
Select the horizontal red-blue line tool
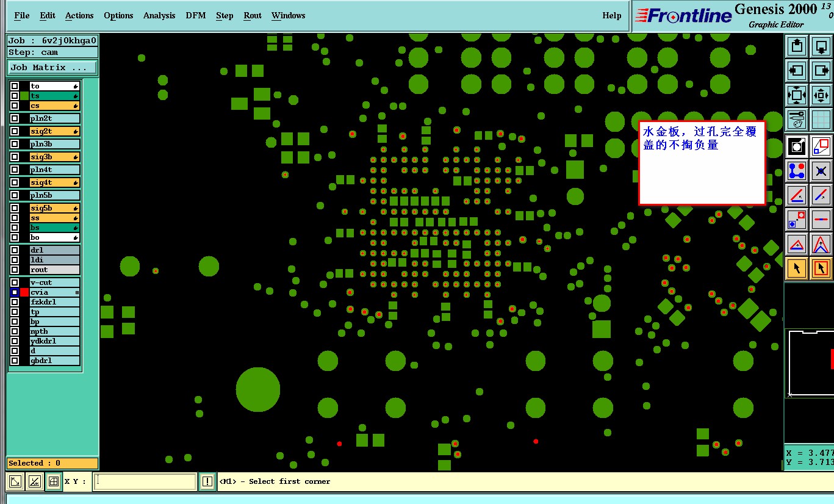[821, 220]
